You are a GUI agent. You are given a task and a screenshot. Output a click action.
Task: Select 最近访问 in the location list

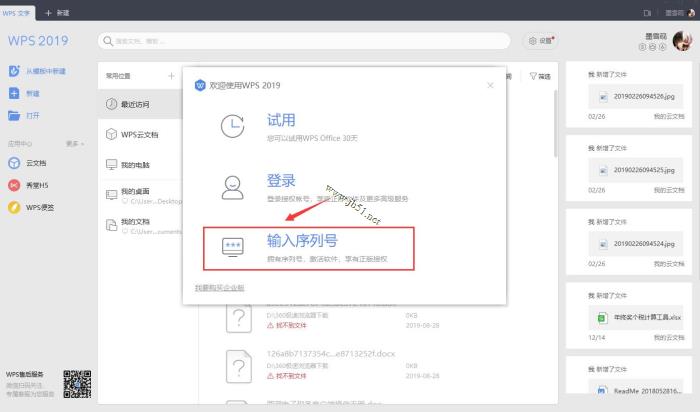(x=140, y=104)
